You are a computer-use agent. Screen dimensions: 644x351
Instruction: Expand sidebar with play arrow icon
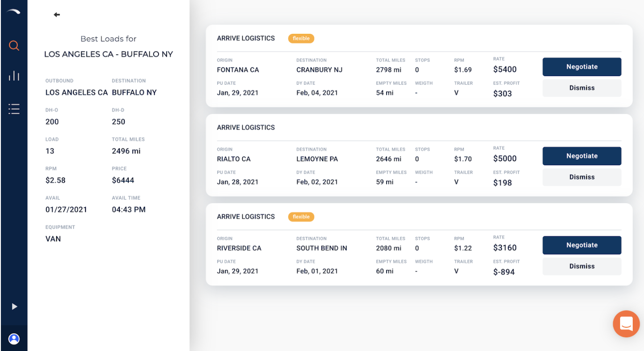click(14, 306)
